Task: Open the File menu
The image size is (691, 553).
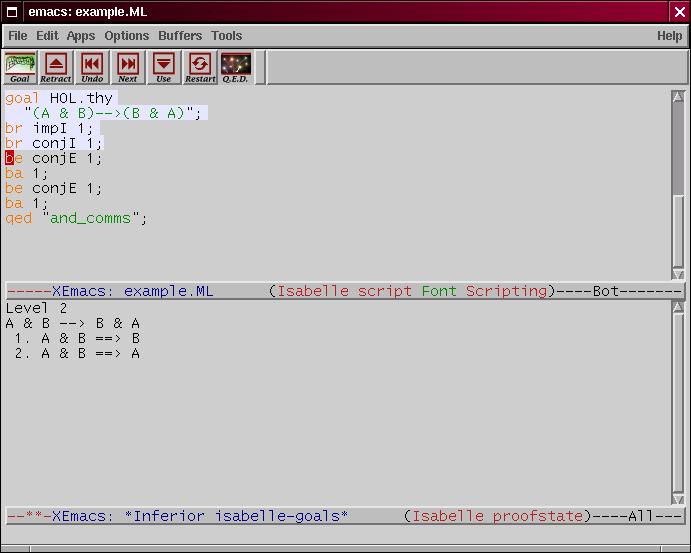Action: 18,36
